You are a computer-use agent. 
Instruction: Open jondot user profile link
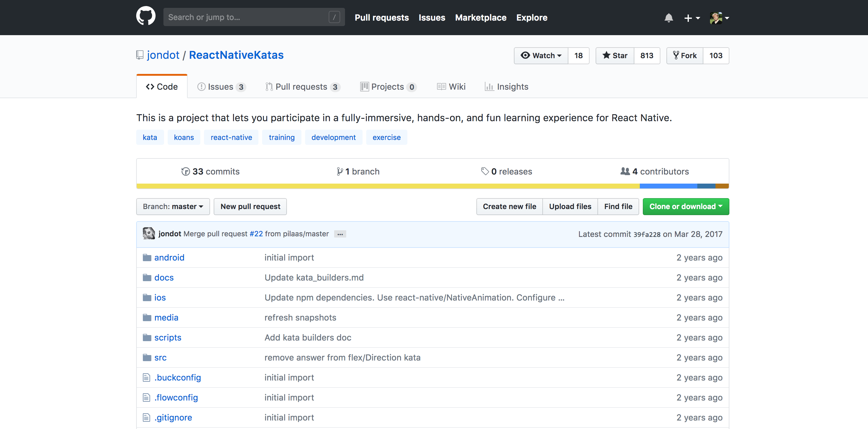(163, 55)
